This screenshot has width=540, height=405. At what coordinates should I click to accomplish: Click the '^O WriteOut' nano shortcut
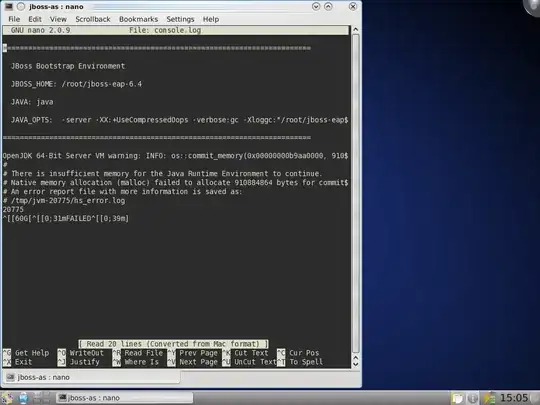click(x=81, y=353)
